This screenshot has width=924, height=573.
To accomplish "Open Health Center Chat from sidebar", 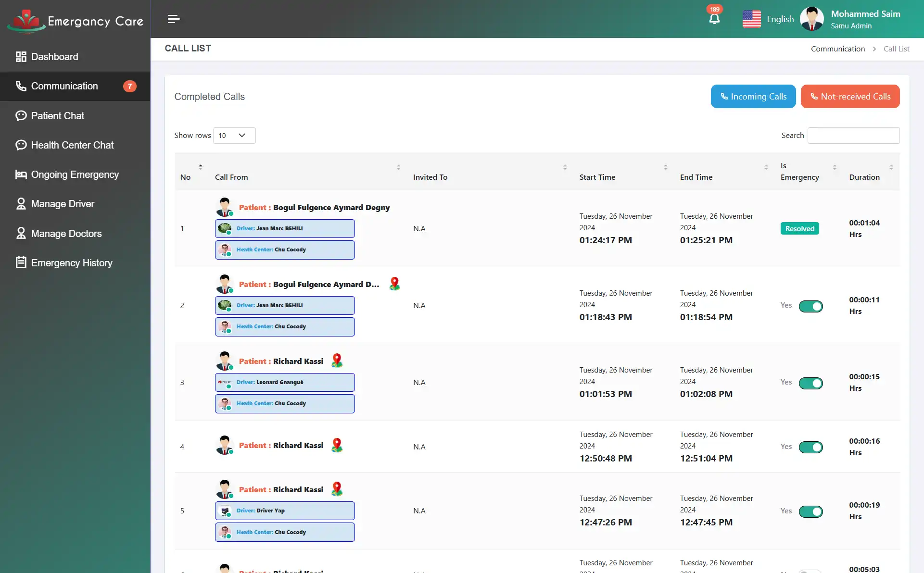I will tap(21, 145).
